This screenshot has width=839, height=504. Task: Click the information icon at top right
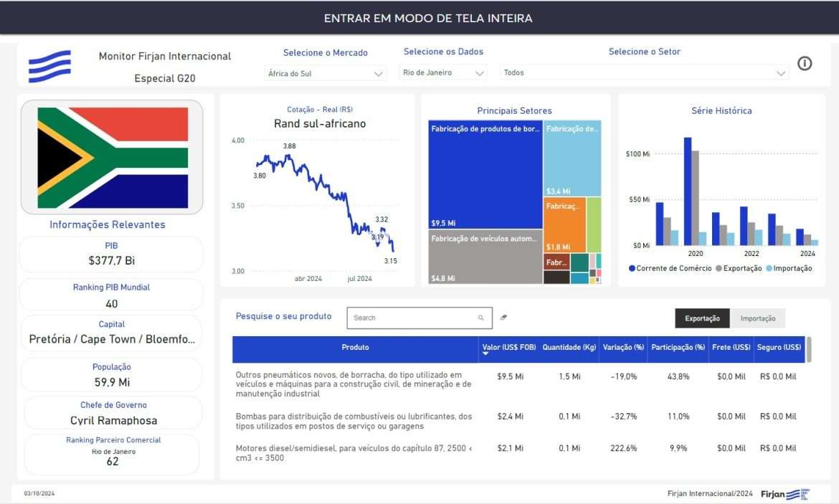point(805,64)
